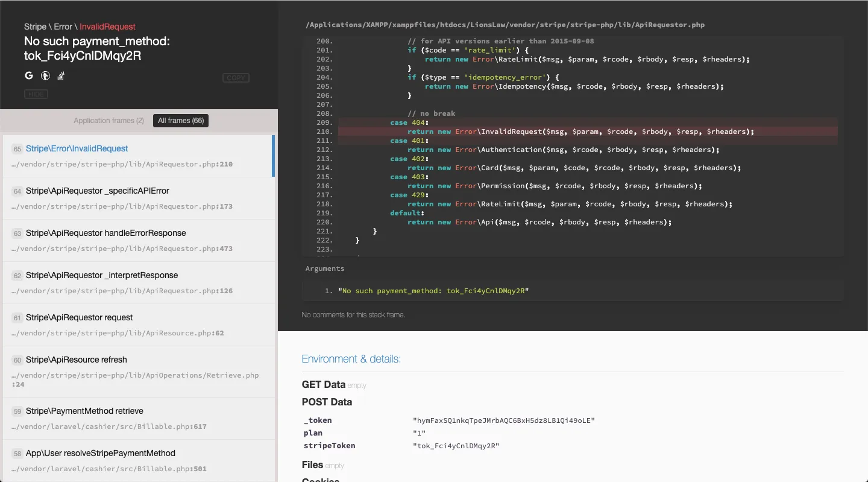Screen dimensions: 868x482
Task: Click line 214 Error\Card return
Action: (x=574, y=168)
